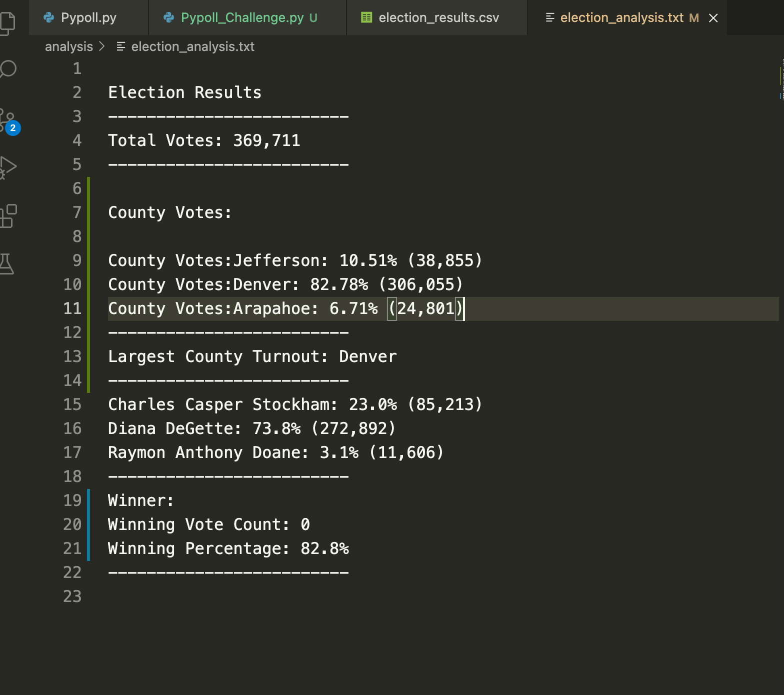This screenshot has width=784, height=695.
Task: Click the election_analysis.txt breadcrumb
Action: pos(192,46)
